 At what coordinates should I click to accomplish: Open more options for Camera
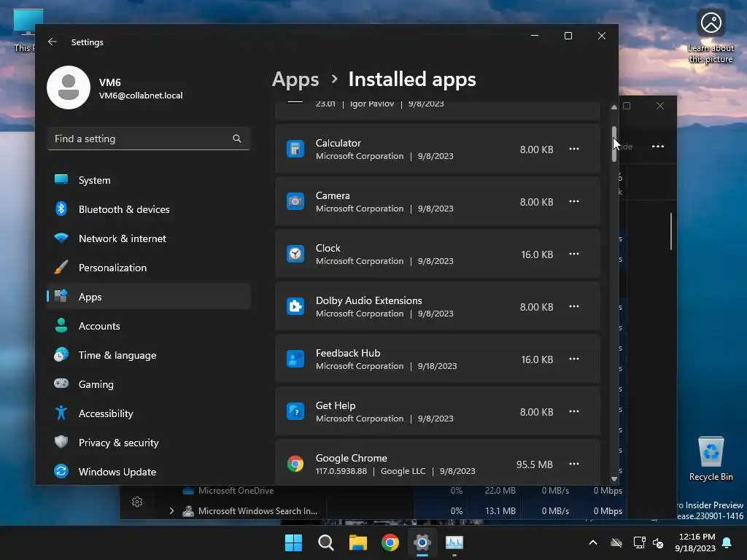point(574,201)
